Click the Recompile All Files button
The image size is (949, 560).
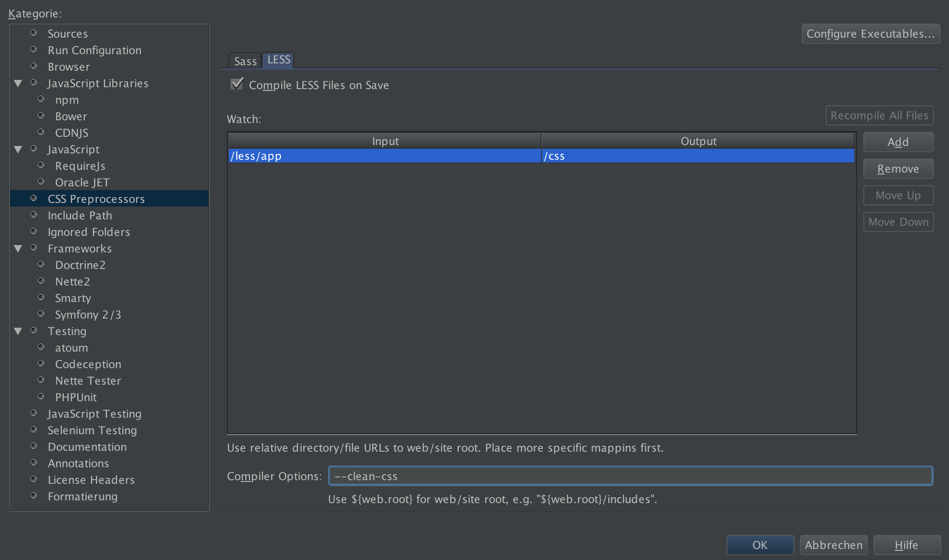click(879, 116)
